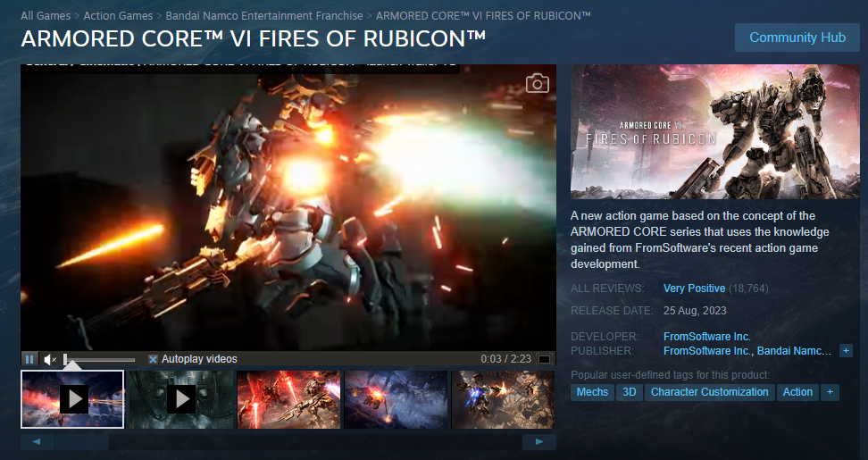
Task: Play the second trailer thumbnail
Action: tap(180, 398)
